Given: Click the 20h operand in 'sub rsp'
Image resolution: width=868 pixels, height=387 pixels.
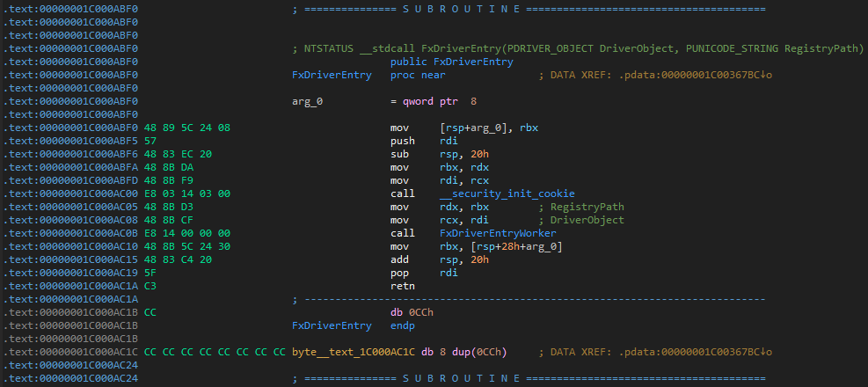Looking at the screenshot, I should (480, 155).
